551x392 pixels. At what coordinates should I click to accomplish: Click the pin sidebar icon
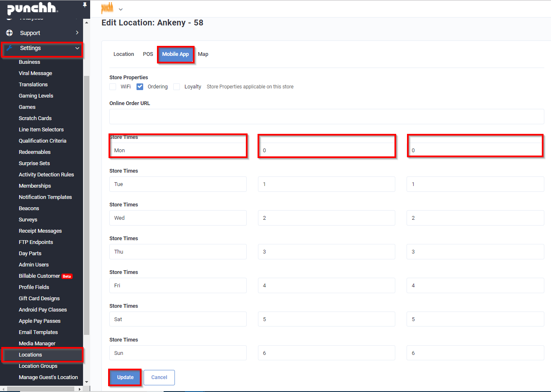point(85,5)
